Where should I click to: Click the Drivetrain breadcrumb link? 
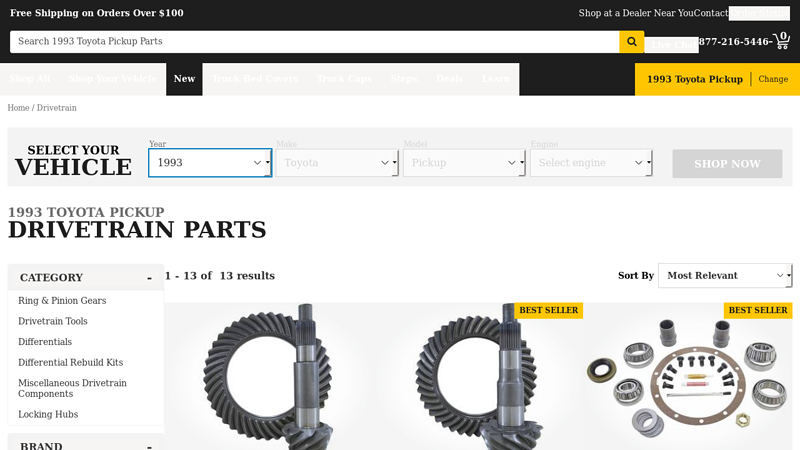[57, 108]
